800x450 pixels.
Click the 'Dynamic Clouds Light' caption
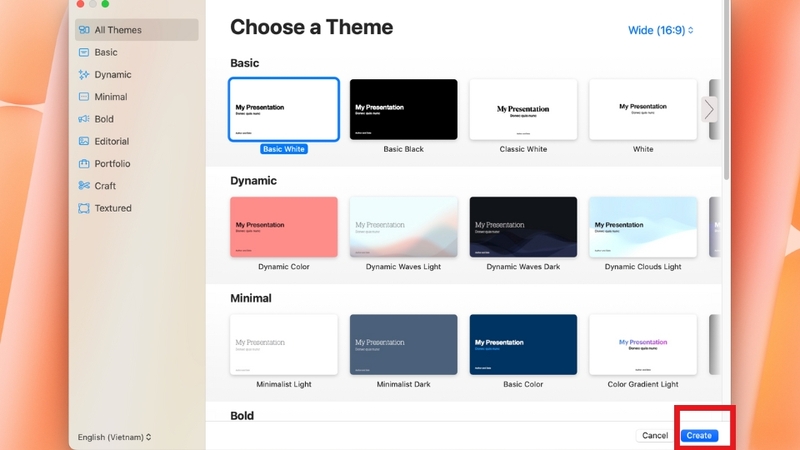(643, 266)
